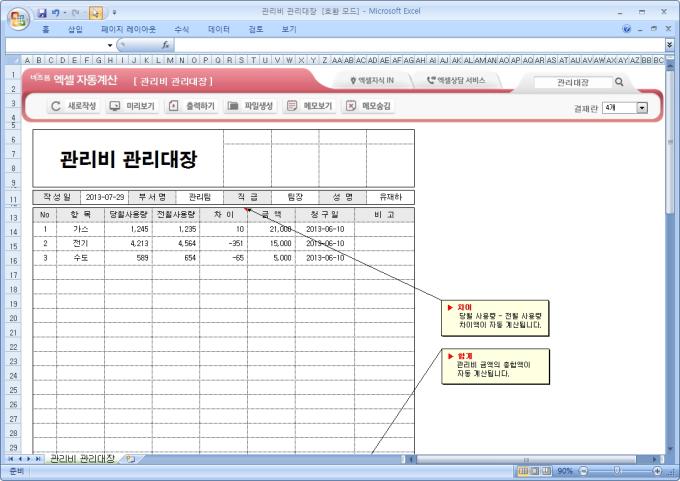This screenshot has height=481, width=680.
Task: Switch to the 페이지 레이아웃 tab
Action: (128, 29)
